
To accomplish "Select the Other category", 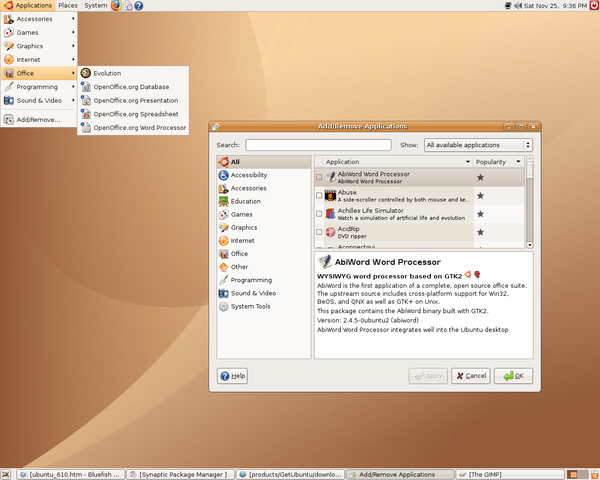I will coord(264,267).
